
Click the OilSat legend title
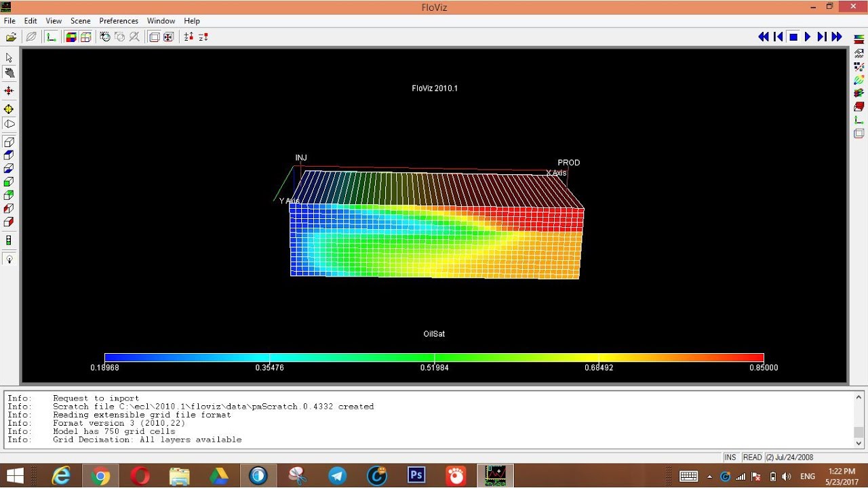click(x=434, y=334)
